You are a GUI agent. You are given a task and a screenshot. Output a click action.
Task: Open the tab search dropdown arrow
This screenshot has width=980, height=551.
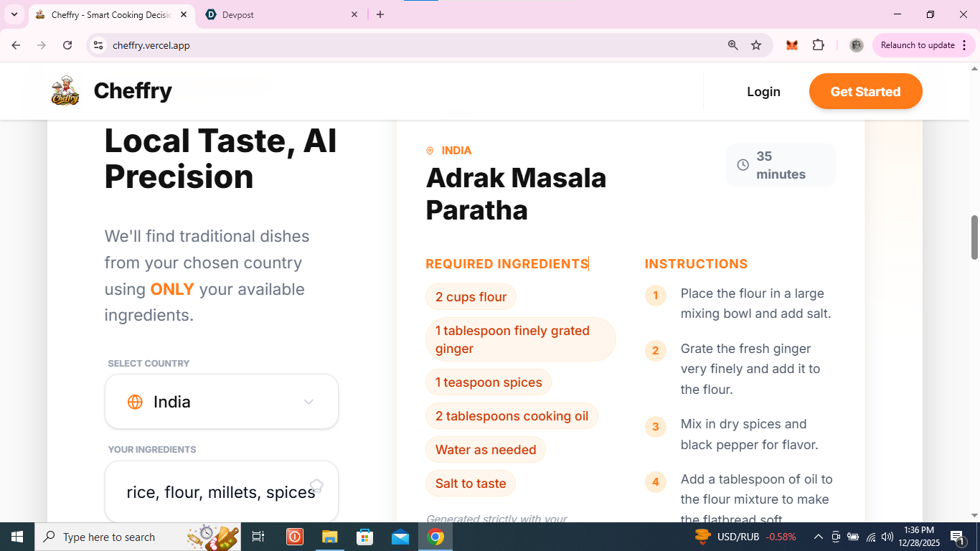(14, 14)
